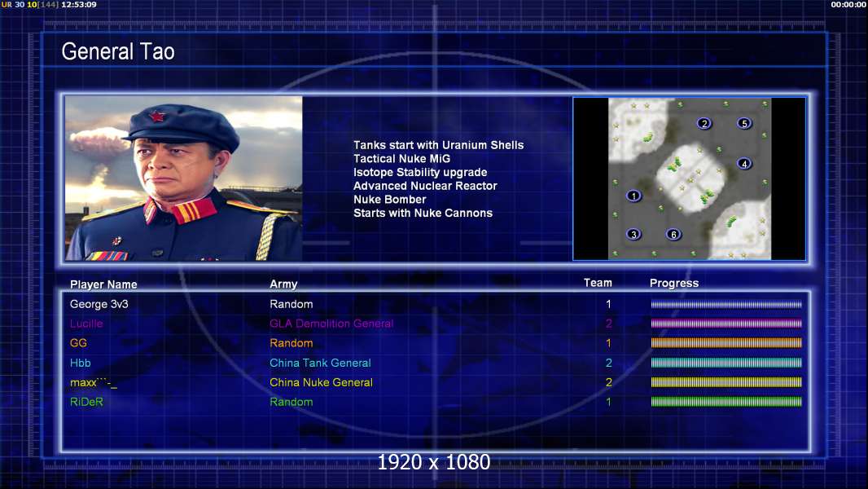The image size is (868, 489).
Task: Click China Tank General army text
Action: click(320, 363)
